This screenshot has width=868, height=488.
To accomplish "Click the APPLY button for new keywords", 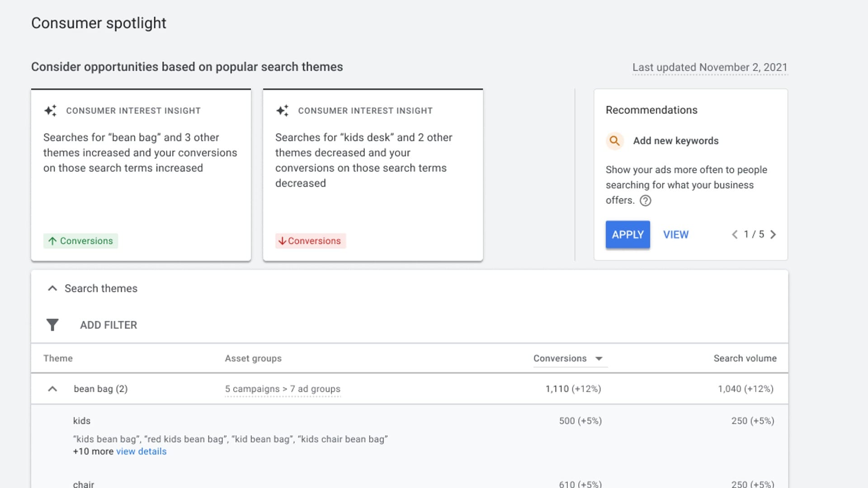I will [x=628, y=234].
